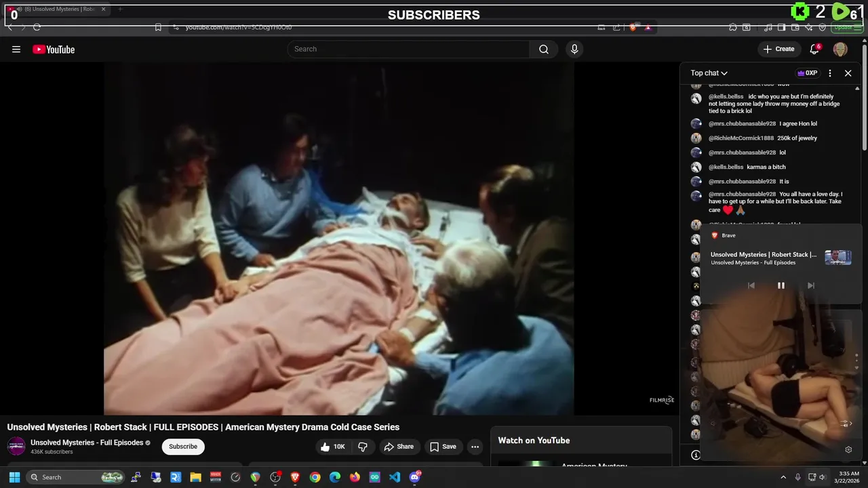Viewport: 868px width, 488px height.
Task: Open the account avatar menu
Action: [840, 49]
